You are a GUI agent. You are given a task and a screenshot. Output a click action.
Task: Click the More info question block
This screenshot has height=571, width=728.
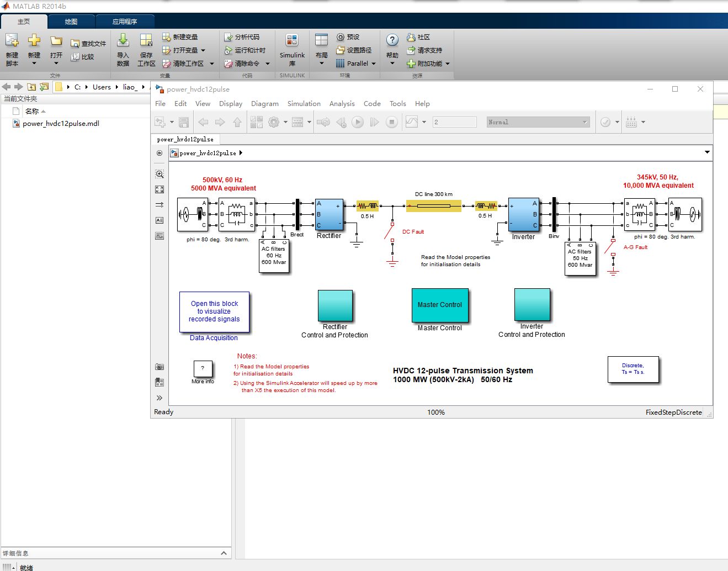coord(203,368)
